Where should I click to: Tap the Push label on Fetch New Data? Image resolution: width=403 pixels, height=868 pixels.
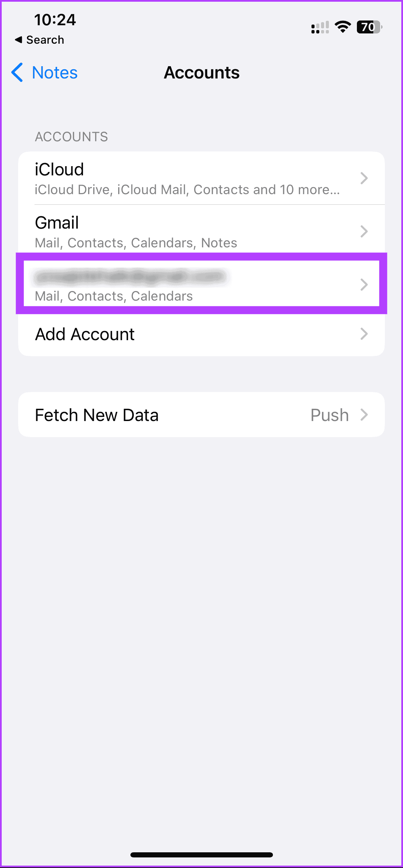coord(329,415)
